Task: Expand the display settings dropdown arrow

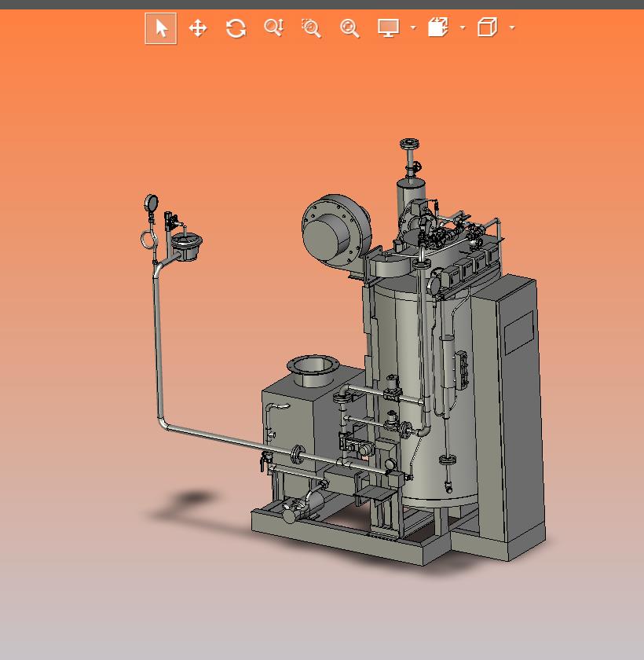Action: click(x=413, y=27)
